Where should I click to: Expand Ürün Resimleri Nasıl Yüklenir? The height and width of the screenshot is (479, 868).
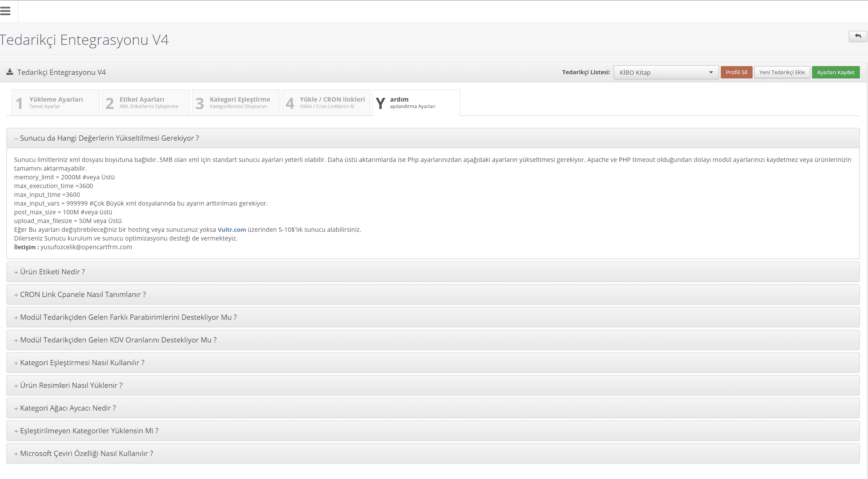(x=433, y=386)
